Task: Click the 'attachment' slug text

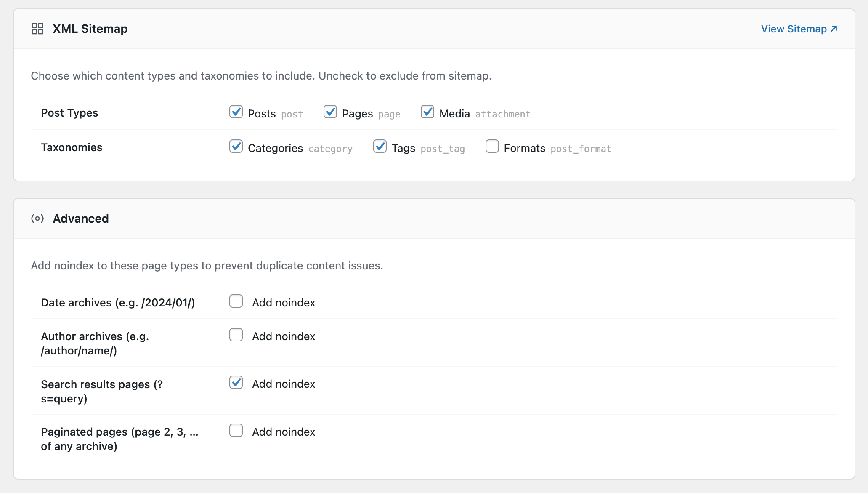Action: [503, 114]
